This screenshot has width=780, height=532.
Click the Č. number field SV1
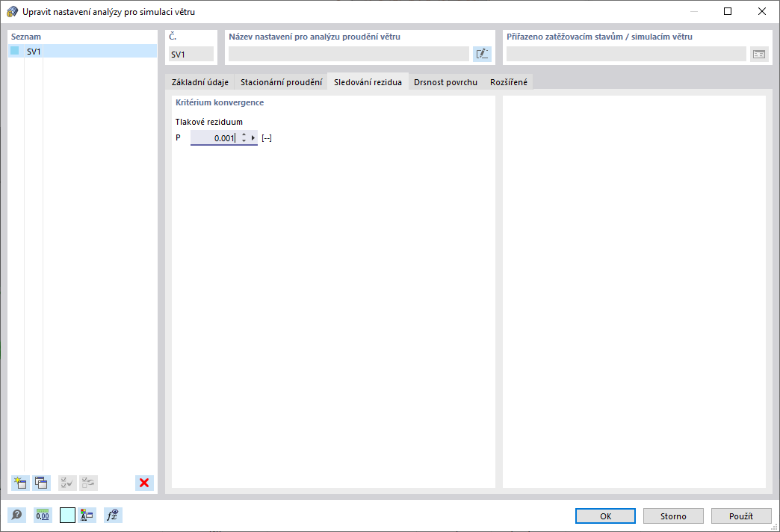tap(191, 54)
